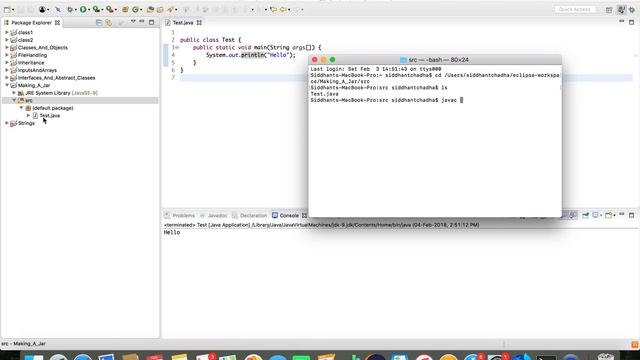Select the src folder in tree
This screenshot has height=360, width=640.
(29, 100)
